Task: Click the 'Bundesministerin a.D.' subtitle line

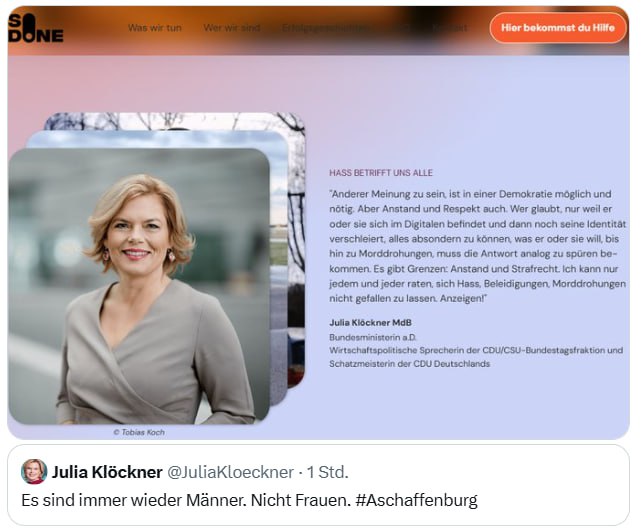Action: coord(372,337)
